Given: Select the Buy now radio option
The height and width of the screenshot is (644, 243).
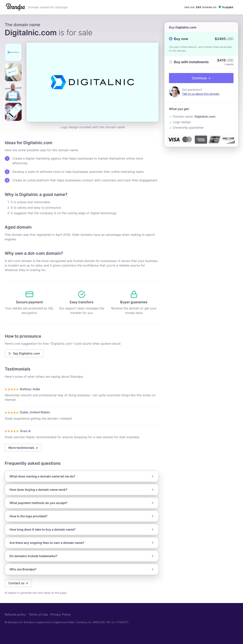Looking at the screenshot, I should (x=171, y=39).
